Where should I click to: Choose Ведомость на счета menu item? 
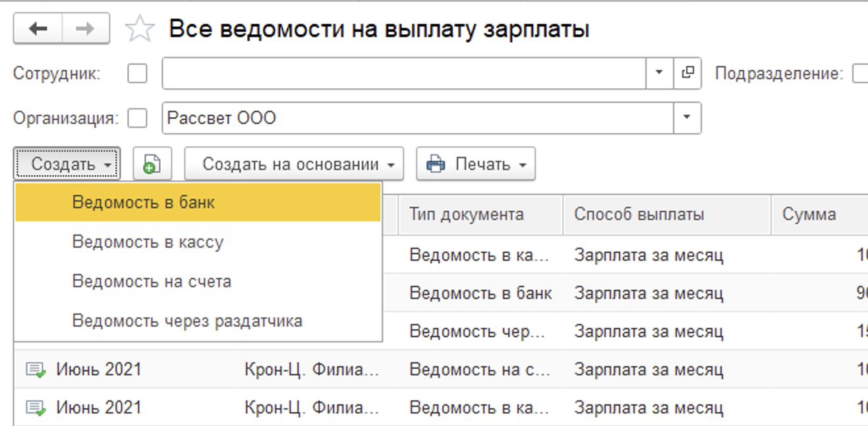tap(198, 282)
